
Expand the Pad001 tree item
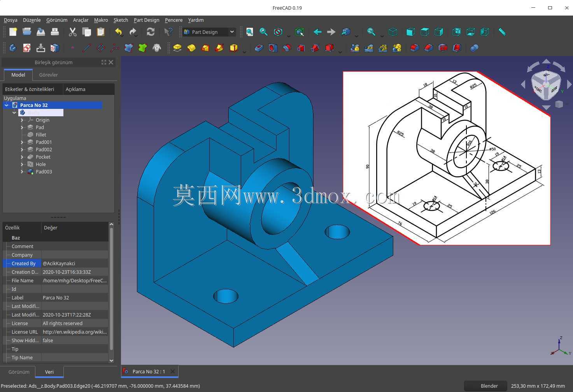tap(22, 142)
